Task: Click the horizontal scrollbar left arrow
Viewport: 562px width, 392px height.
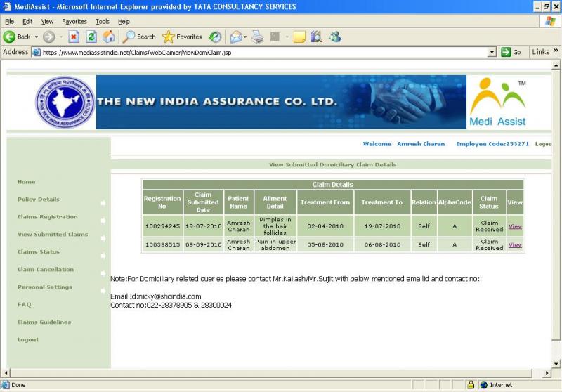Action: click(x=6, y=373)
